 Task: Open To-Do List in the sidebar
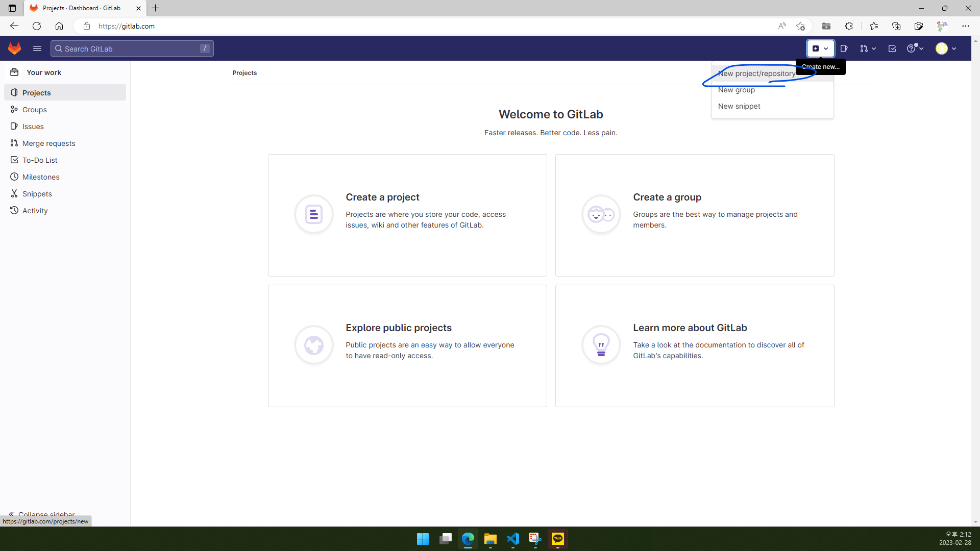click(x=65, y=160)
